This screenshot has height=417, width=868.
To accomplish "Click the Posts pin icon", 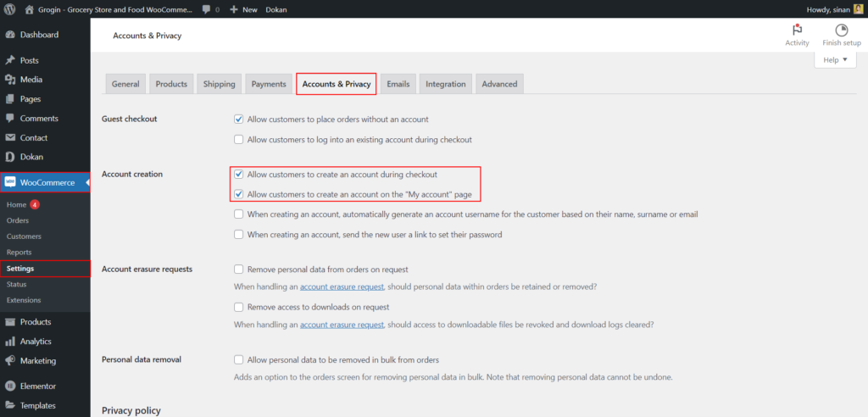I will (x=10, y=60).
